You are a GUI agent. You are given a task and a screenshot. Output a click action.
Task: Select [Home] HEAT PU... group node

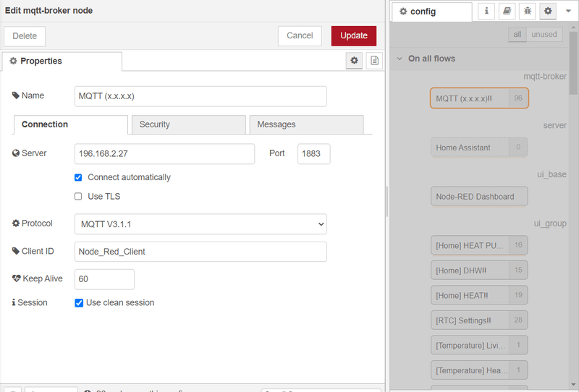click(479, 245)
